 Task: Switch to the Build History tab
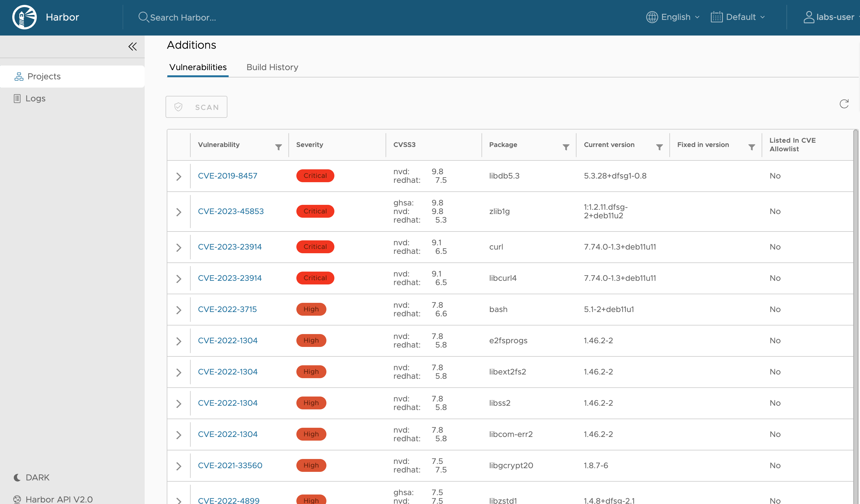[x=272, y=67]
